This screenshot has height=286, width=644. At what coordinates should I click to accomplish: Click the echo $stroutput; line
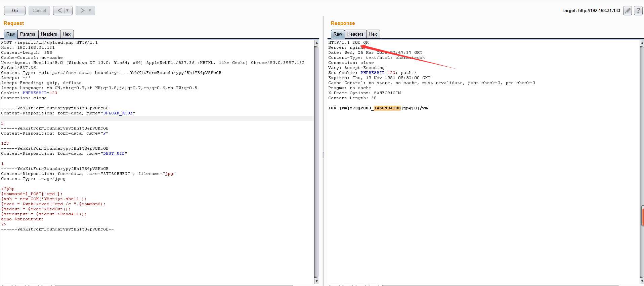23,219
